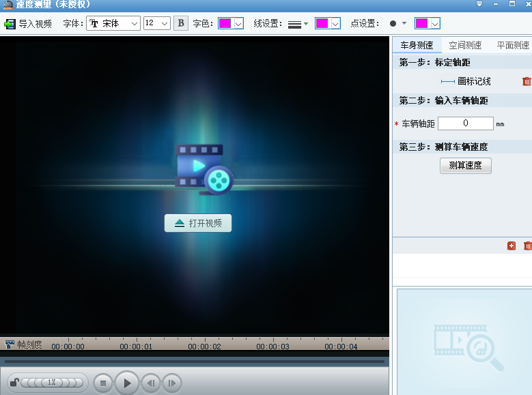Switch to the 平面测速 tab
The width and height of the screenshot is (532, 395).
point(513,45)
